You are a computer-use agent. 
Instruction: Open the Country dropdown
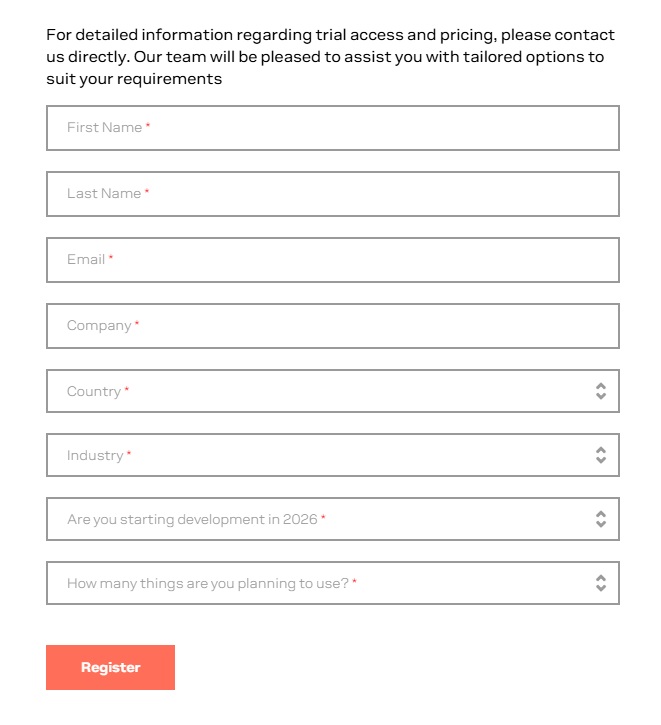click(x=320, y=391)
